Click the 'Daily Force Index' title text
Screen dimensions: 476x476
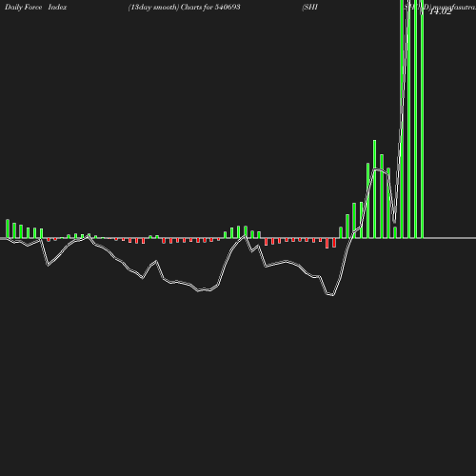point(36,7)
